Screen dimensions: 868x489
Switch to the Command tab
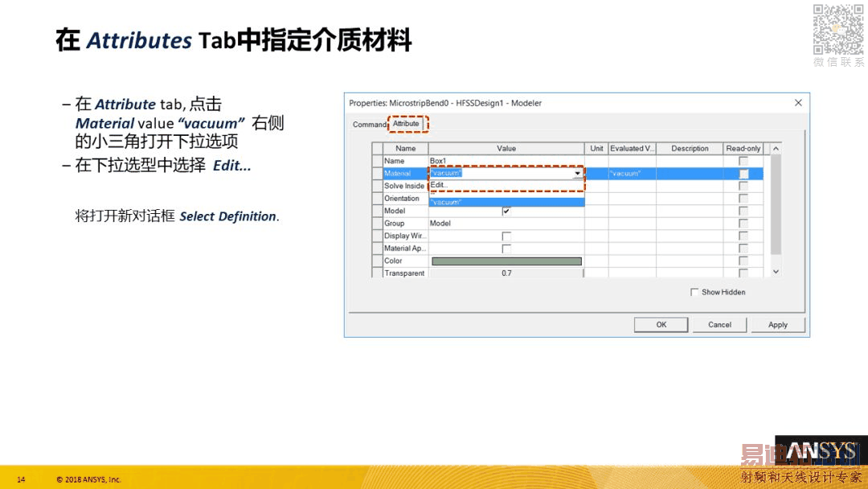point(369,125)
